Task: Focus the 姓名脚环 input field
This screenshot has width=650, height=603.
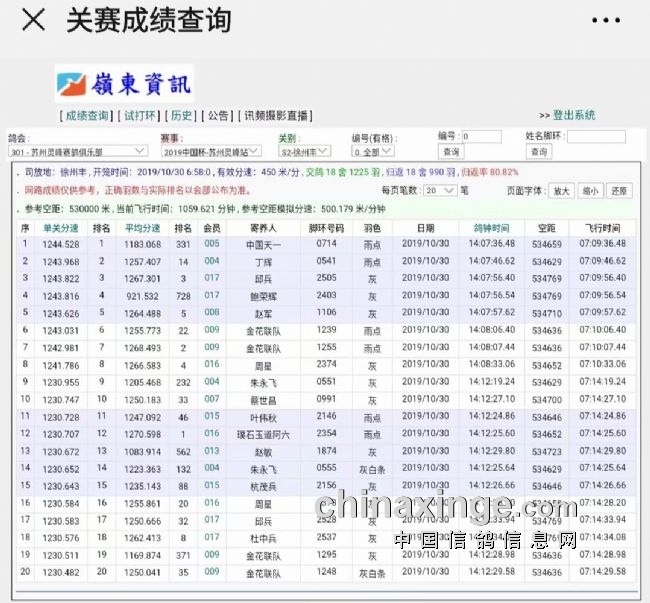Action: click(597, 136)
